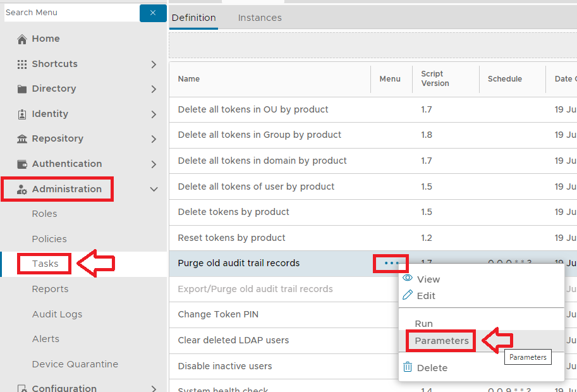This screenshot has width=577, height=392.
Task: Click the Shortcuts grid icon
Action: point(22,64)
